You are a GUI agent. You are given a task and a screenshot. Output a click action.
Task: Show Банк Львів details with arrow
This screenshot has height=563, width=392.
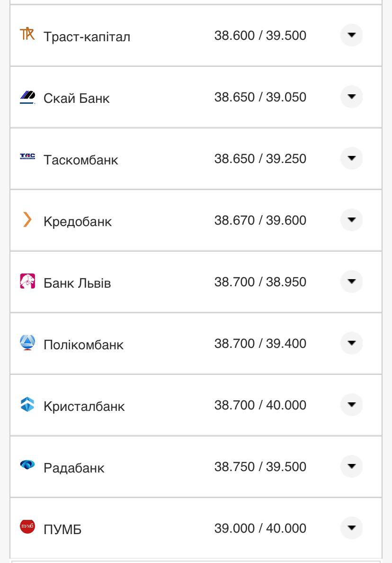[x=351, y=281]
